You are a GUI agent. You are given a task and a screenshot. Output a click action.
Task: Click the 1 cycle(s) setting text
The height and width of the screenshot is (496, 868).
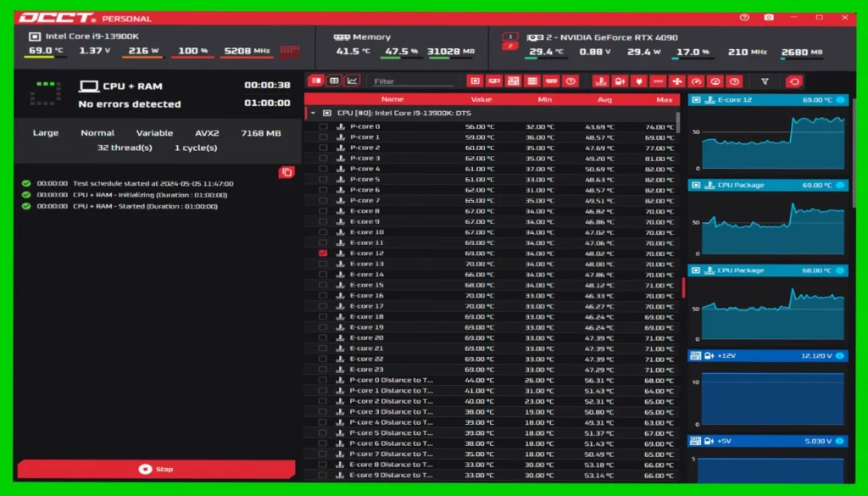[196, 148]
